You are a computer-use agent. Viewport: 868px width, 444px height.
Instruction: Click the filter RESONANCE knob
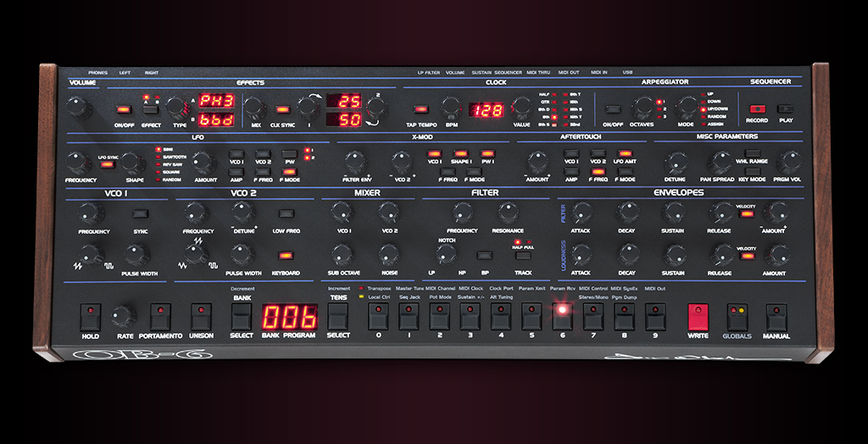pos(509,213)
